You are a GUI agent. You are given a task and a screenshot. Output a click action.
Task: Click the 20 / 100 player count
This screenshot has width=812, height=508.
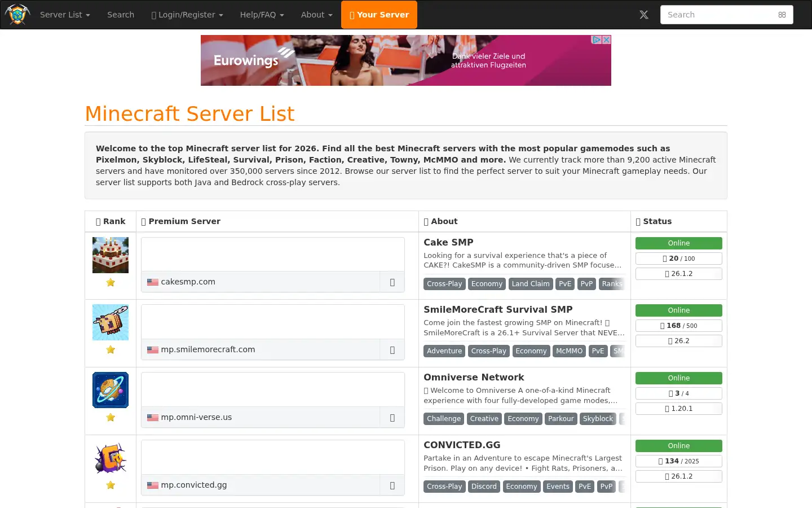coord(679,259)
